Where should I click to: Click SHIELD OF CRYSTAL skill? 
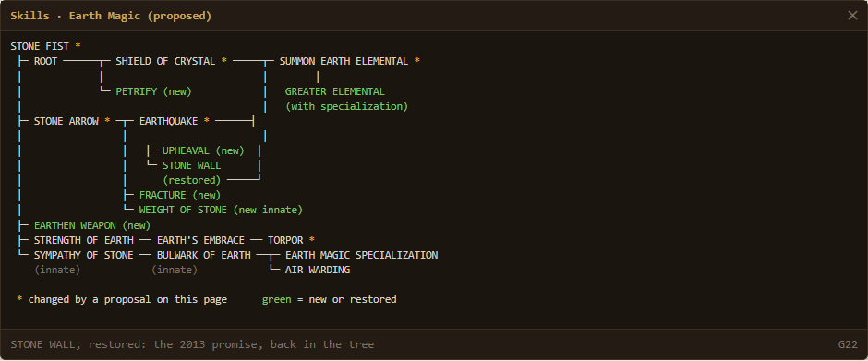click(165, 62)
